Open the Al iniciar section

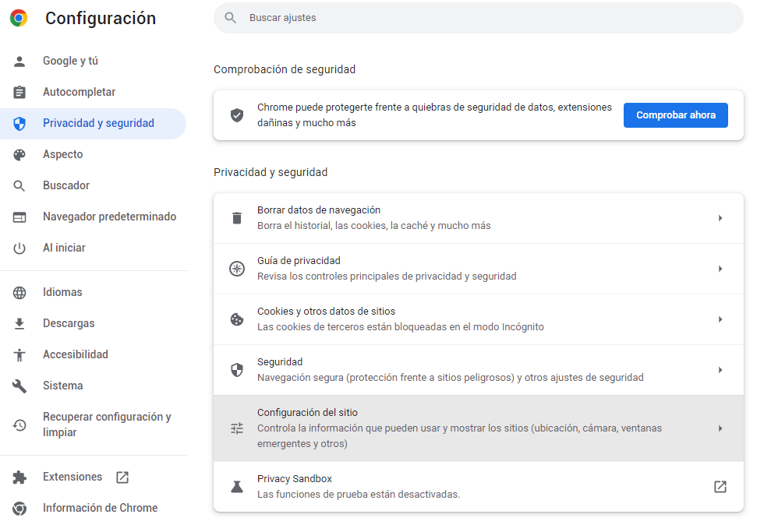pyautogui.click(x=93, y=248)
